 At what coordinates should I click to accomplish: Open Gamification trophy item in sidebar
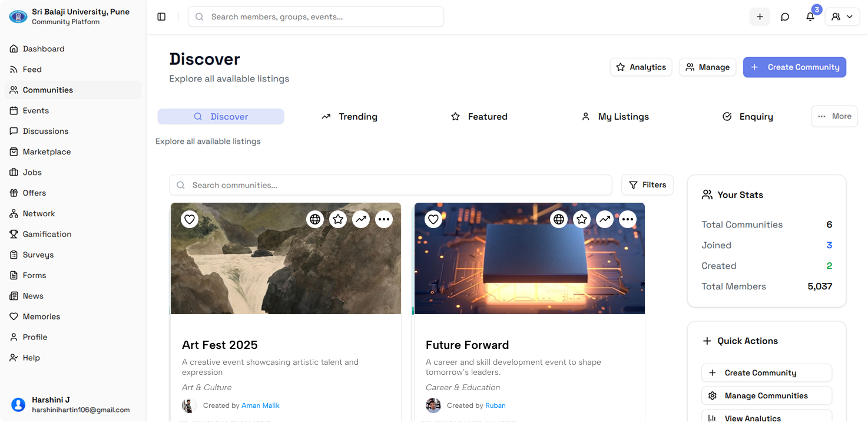[47, 235]
